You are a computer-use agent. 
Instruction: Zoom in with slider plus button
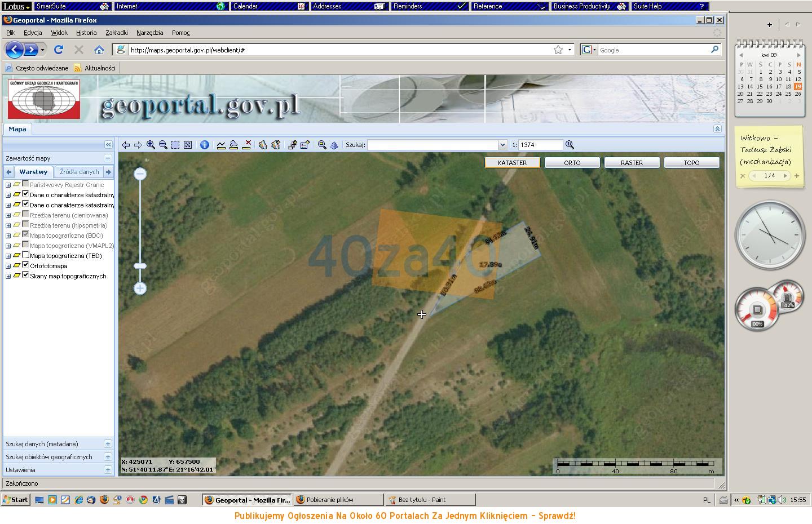(140, 288)
